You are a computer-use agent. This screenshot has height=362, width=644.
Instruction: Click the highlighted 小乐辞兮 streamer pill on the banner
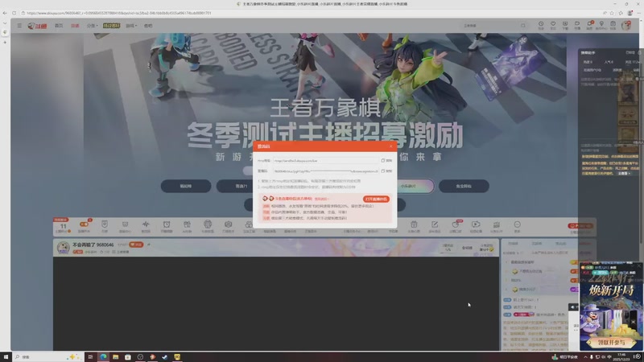pos(415,186)
